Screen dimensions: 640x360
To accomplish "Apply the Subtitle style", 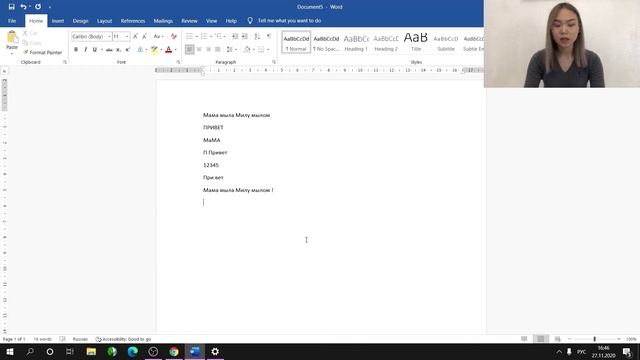I will (446, 42).
